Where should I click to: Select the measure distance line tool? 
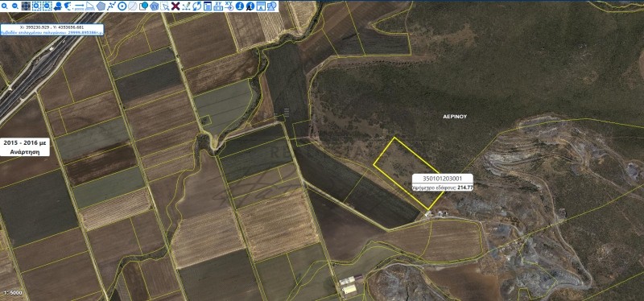[79, 6]
